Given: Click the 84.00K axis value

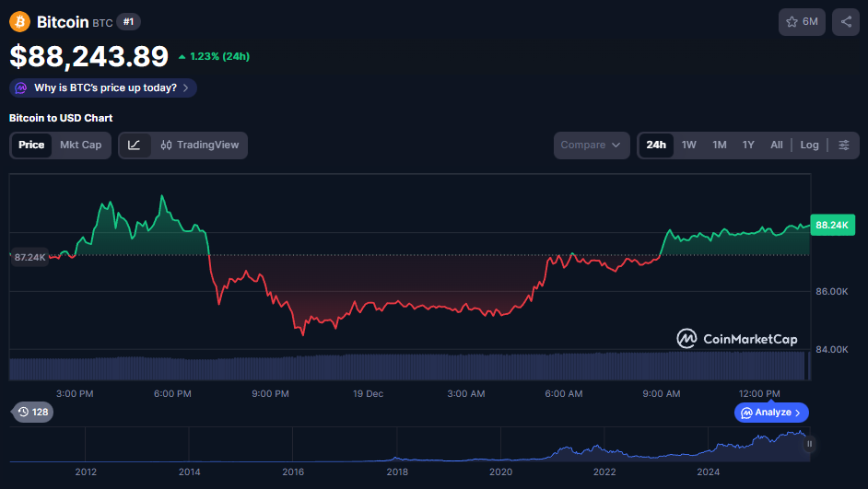Looking at the screenshot, I should click(832, 350).
